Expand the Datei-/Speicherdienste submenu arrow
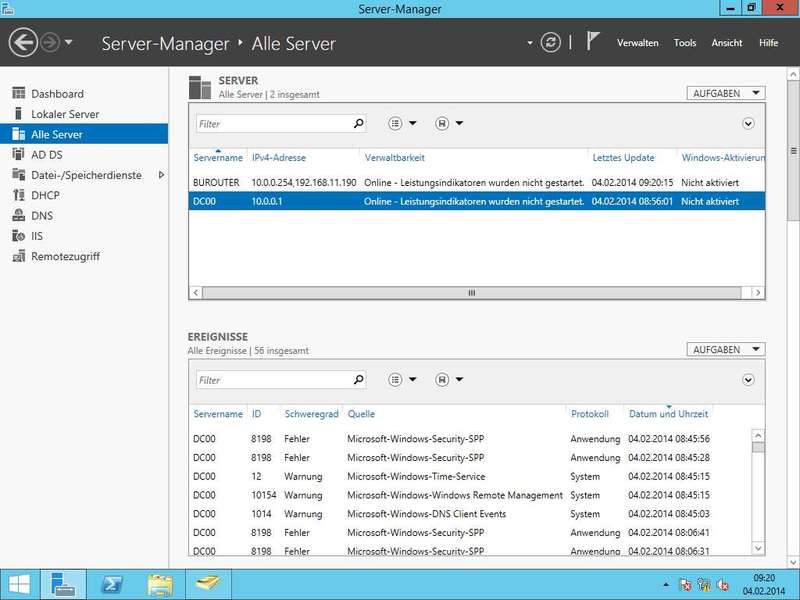The image size is (800, 600). (161, 175)
